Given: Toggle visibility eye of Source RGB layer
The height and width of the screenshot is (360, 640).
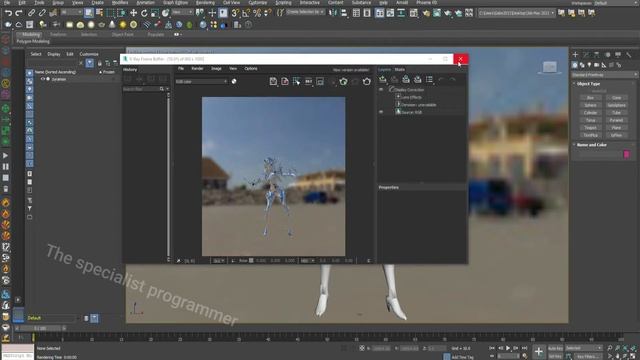Looking at the screenshot, I should [x=381, y=112].
